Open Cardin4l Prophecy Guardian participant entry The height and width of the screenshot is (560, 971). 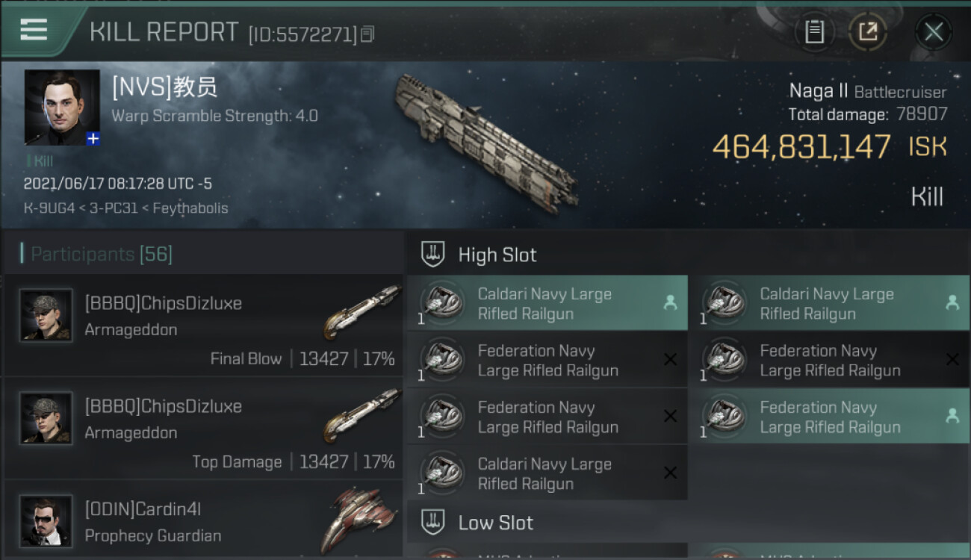click(203, 523)
